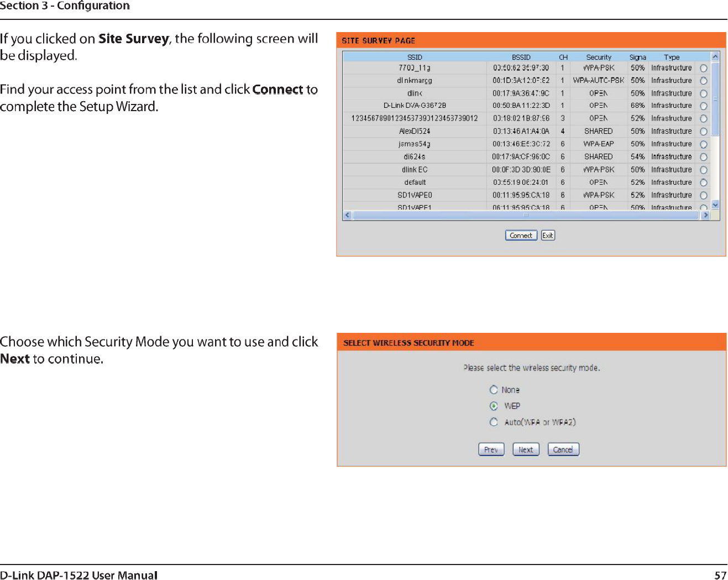Click the SSID cell 'di624s'
The width and height of the screenshot is (728, 580).
[x=415, y=157]
